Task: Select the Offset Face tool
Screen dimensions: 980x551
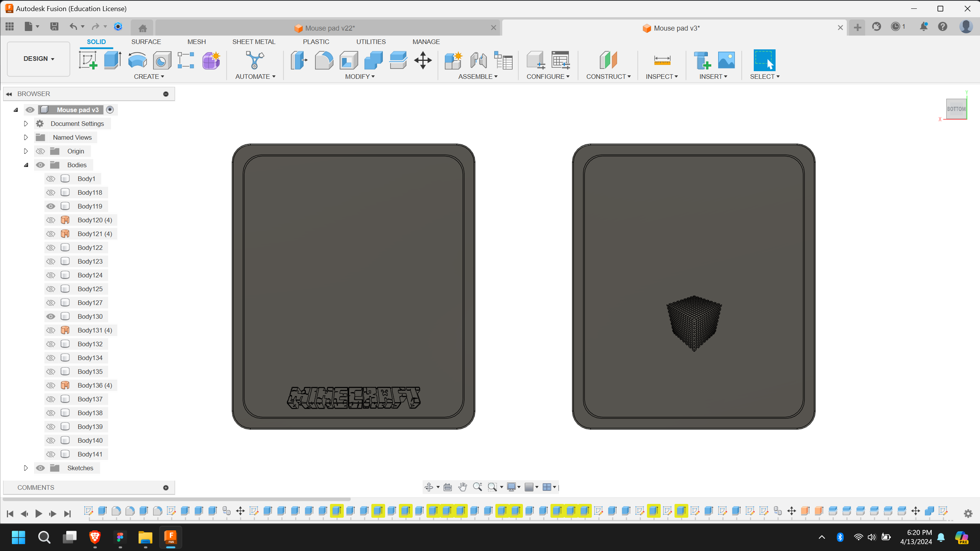Action: [398, 60]
